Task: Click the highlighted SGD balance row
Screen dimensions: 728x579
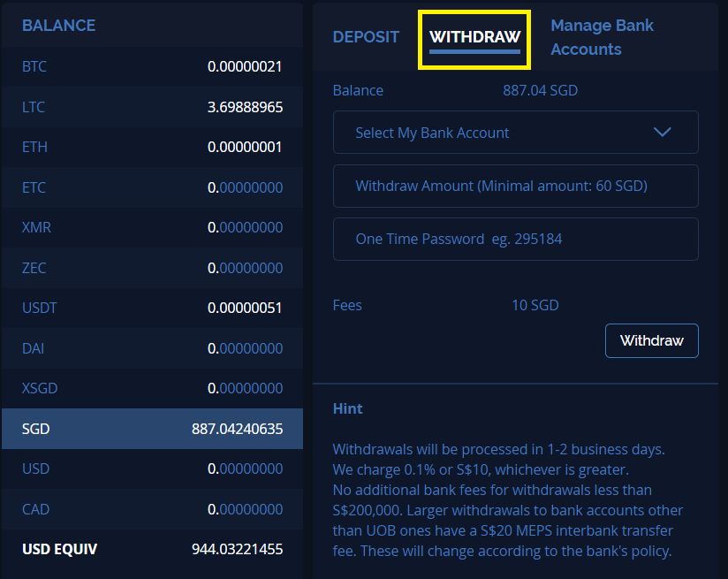Action: coord(152,429)
